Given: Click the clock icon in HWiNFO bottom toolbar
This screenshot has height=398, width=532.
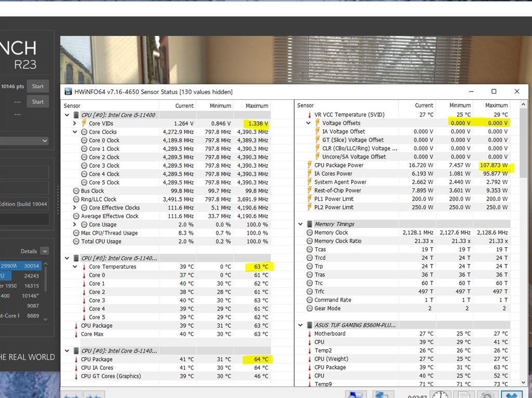Looking at the screenshot, I should tap(441, 394).
